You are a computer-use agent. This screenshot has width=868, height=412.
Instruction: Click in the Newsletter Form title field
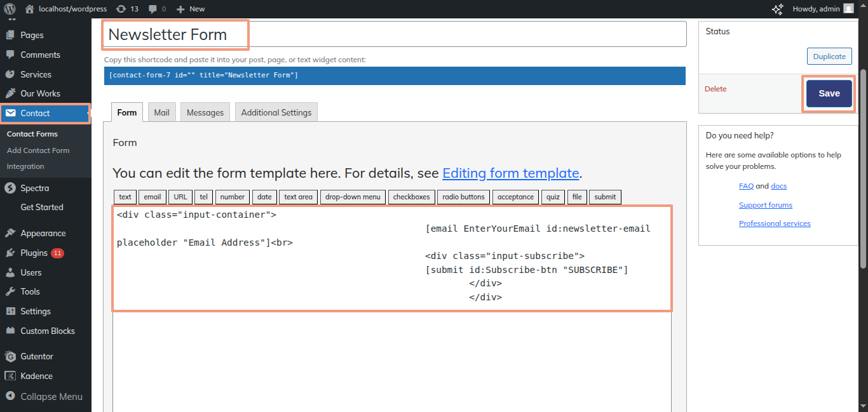tap(394, 34)
